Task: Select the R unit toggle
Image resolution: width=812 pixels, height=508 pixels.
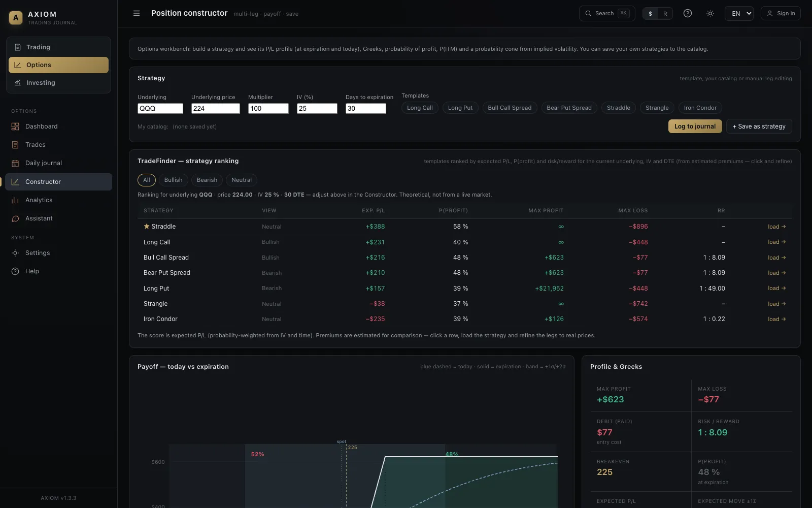Action: click(665, 14)
